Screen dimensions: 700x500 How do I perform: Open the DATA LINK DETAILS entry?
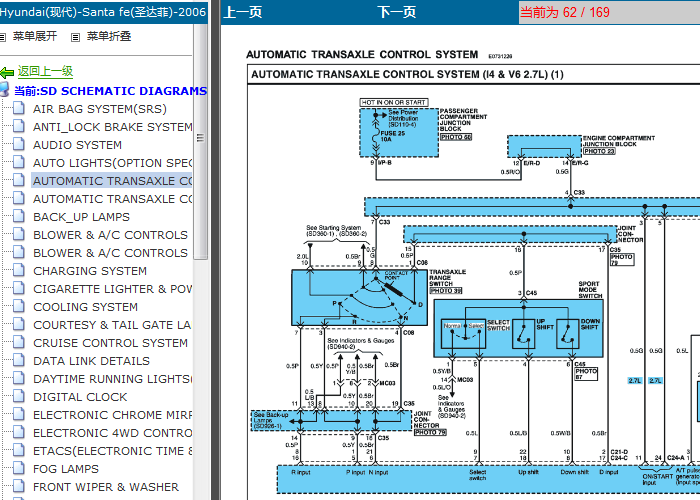tap(92, 361)
